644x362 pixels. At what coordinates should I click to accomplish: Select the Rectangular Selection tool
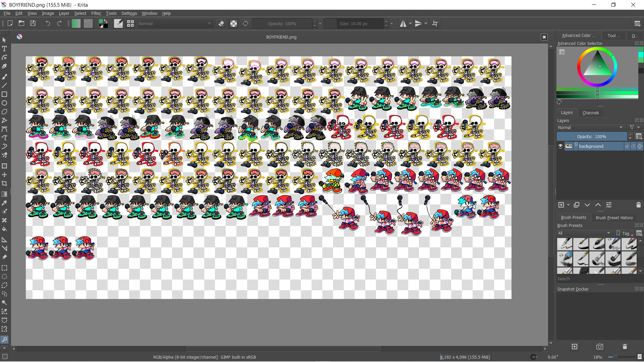pos(4,268)
